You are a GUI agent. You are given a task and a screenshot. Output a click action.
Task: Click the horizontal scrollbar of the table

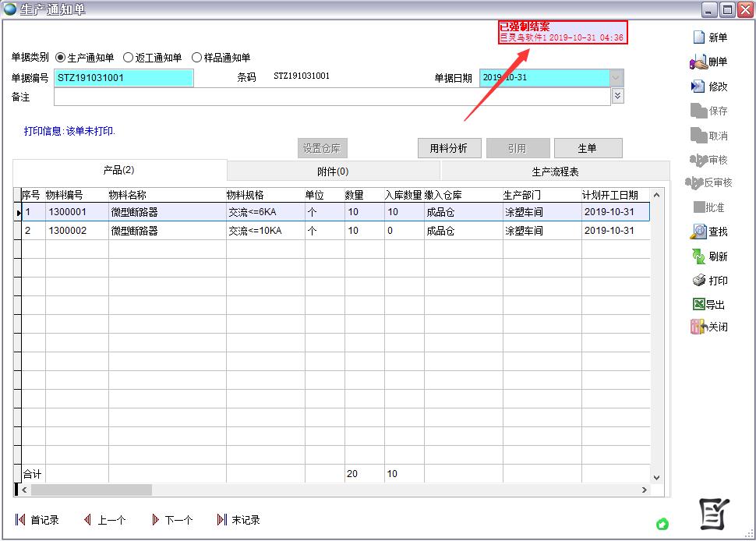[92, 490]
